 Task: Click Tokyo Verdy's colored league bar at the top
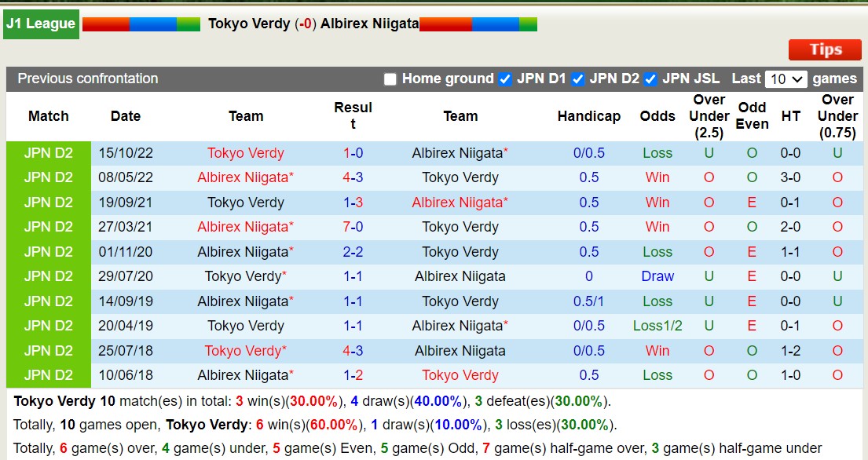tap(139, 24)
